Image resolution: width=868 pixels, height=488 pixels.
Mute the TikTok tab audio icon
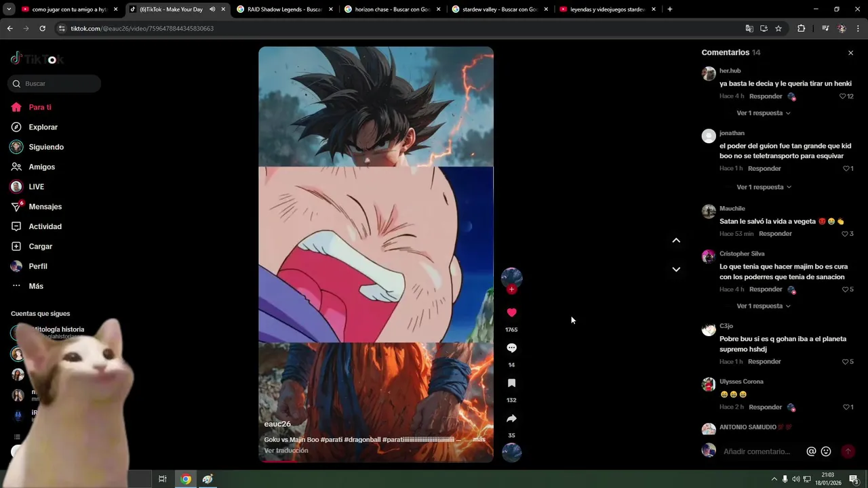212,9
